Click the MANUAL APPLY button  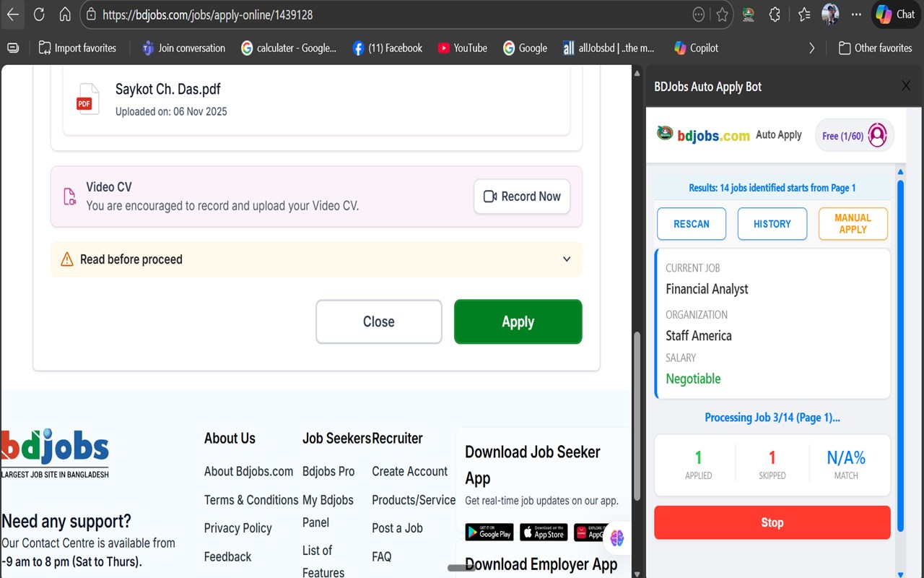pos(853,224)
